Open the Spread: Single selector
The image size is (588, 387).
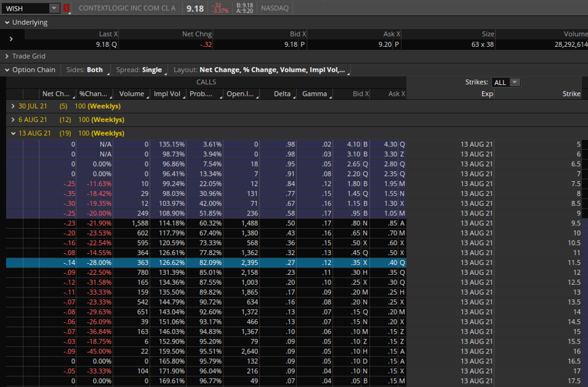(139, 70)
